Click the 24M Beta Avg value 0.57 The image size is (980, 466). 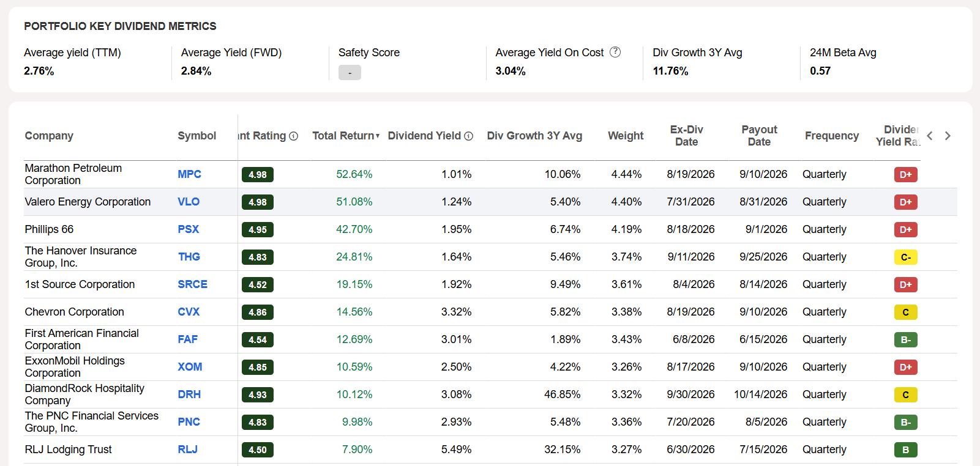[820, 71]
